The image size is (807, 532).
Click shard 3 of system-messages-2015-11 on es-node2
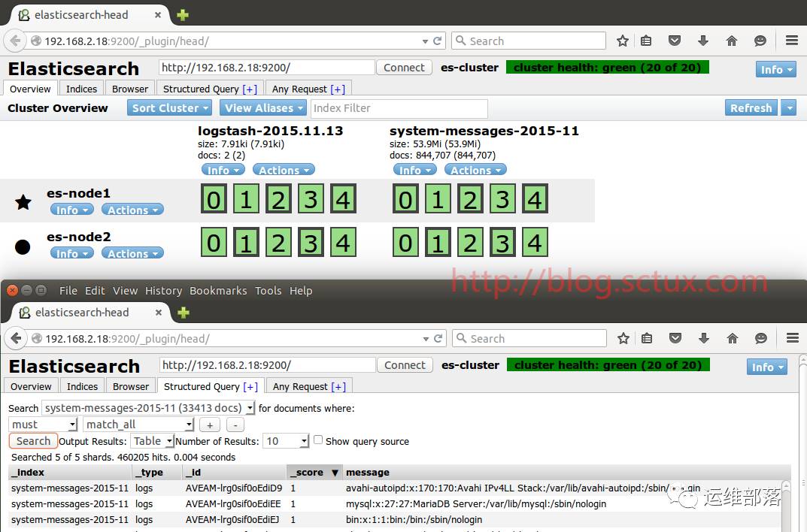pyautogui.click(x=503, y=242)
